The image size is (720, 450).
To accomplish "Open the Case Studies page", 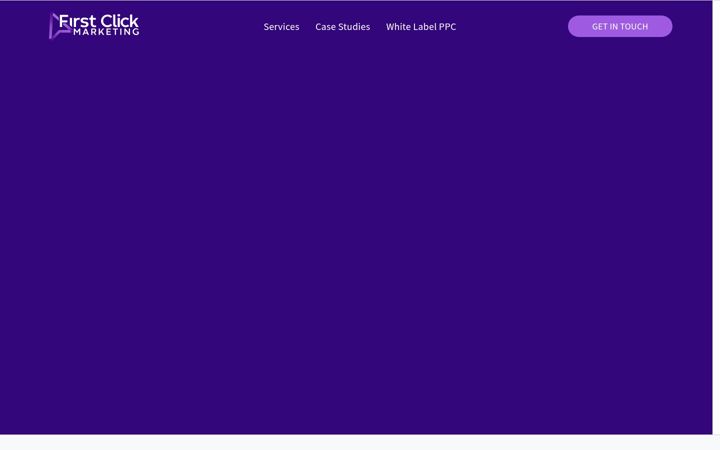I will click(x=343, y=27).
